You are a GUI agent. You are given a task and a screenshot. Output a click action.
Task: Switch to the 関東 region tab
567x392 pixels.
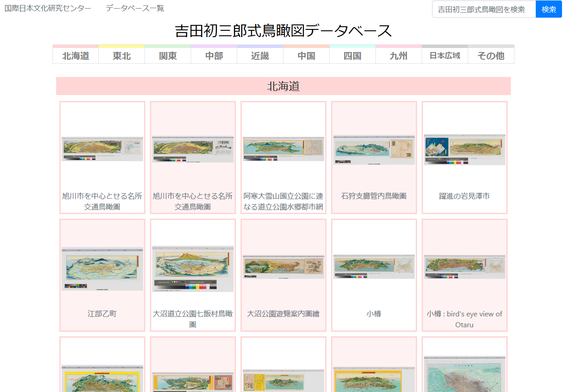[168, 56]
